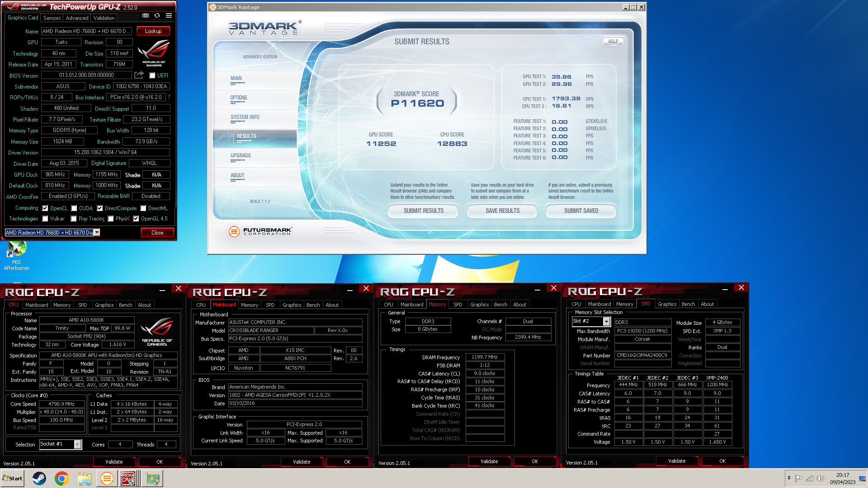
Task: Click the network signal tray icon
Action: point(810,479)
